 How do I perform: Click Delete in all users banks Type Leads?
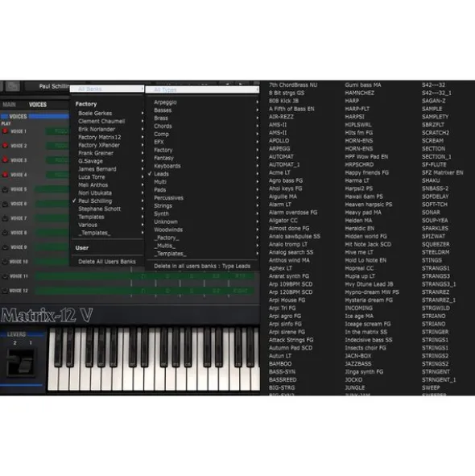pos(202,267)
